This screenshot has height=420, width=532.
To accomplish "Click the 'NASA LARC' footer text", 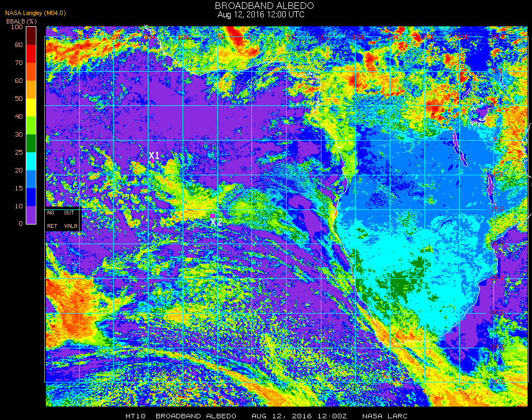I will (x=385, y=416).
